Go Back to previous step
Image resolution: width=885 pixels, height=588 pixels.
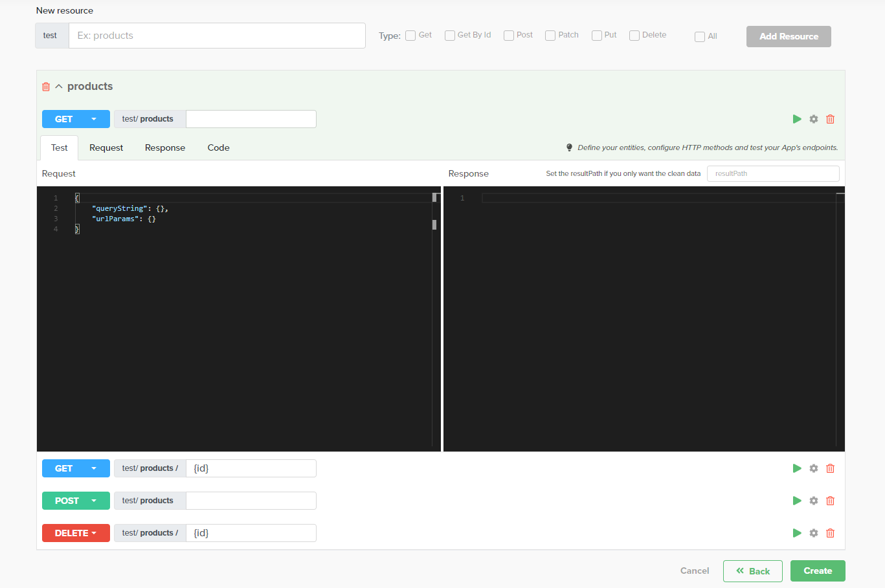click(x=753, y=571)
